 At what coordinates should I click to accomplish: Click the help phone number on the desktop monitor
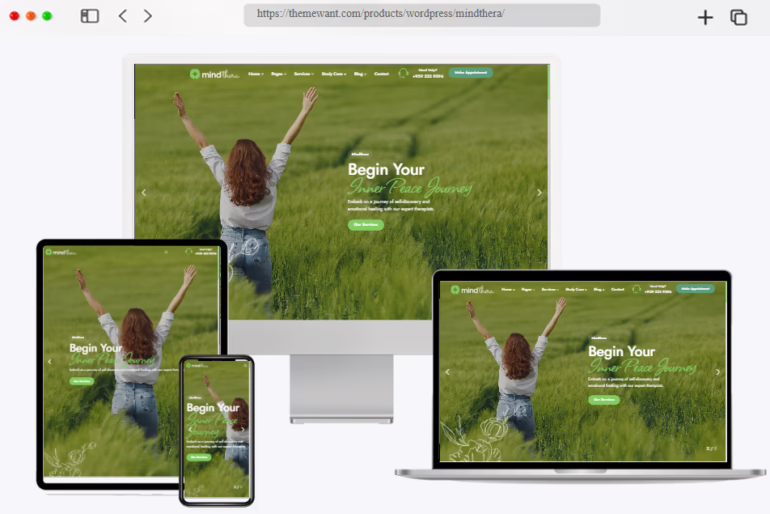click(428, 76)
